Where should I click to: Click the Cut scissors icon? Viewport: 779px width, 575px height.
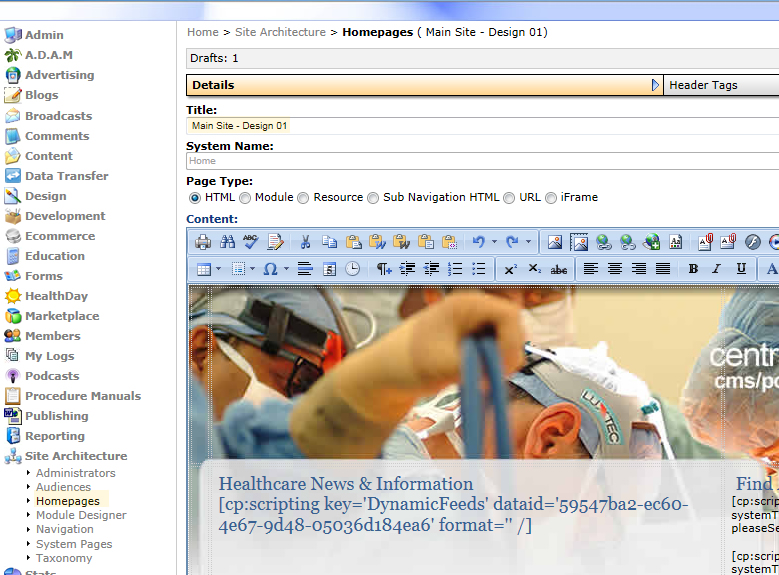tap(305, 242)
